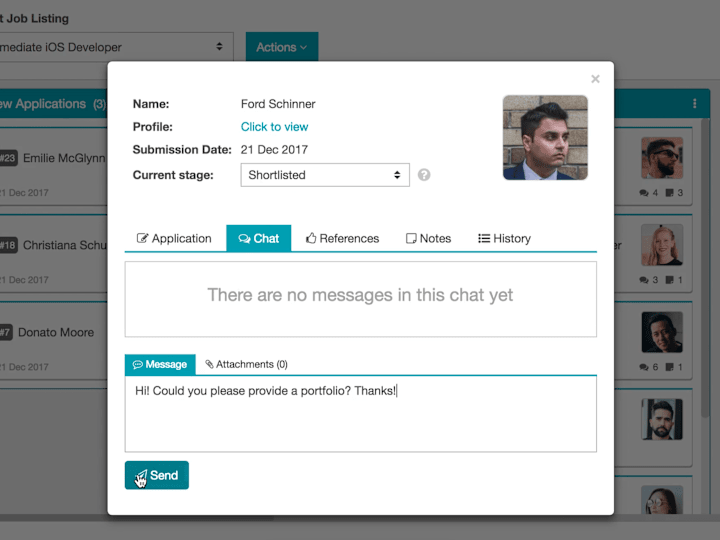
Task: Select Emilie McGlynn's application card
Action: coord(53,167)
